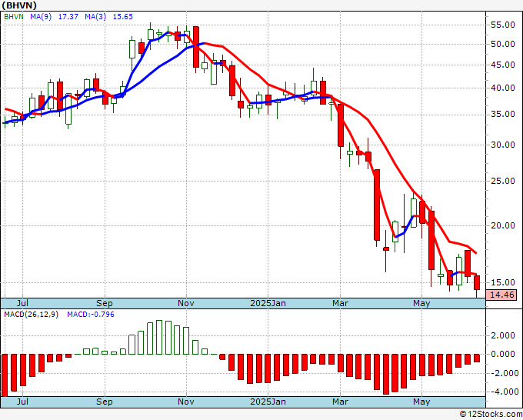Click the 40.00 price axis label
Viewport: 523px width, 420px height.
[x=503, y=88]
